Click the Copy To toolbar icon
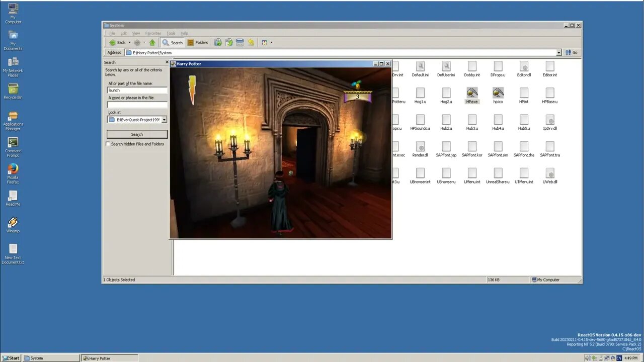The width and height of the screenshot is (644, 362). click(229, 43)
